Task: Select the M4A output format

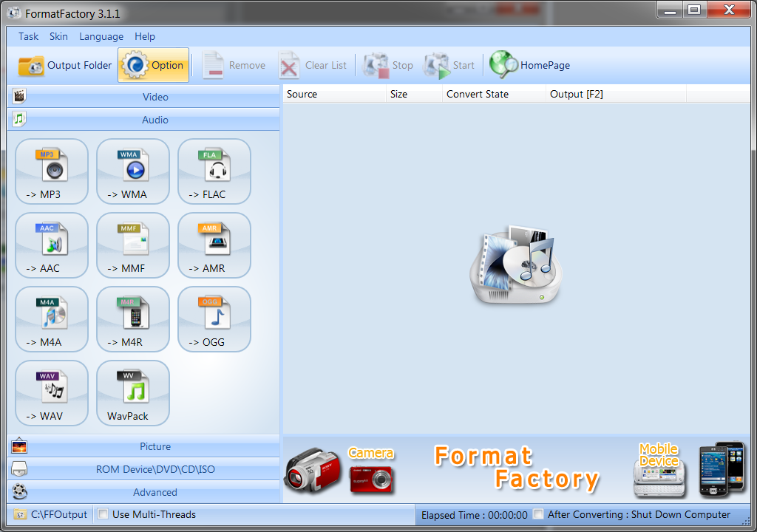Action: [51, 319]
